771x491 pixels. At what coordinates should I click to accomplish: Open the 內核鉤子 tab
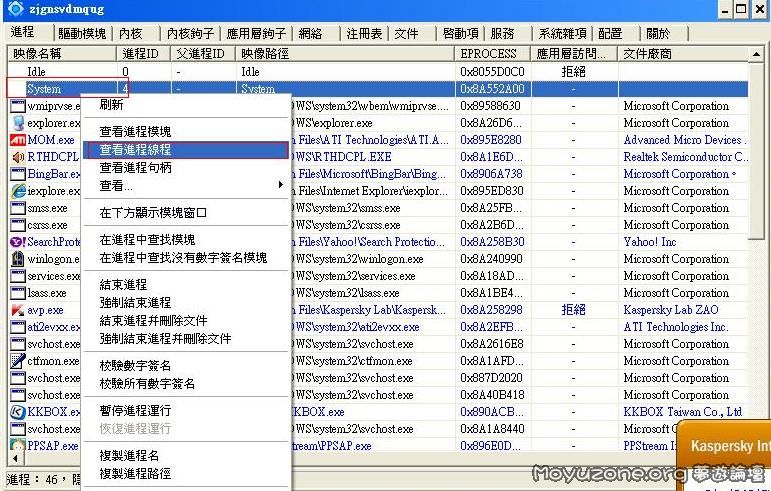click(x=190, y=33)
